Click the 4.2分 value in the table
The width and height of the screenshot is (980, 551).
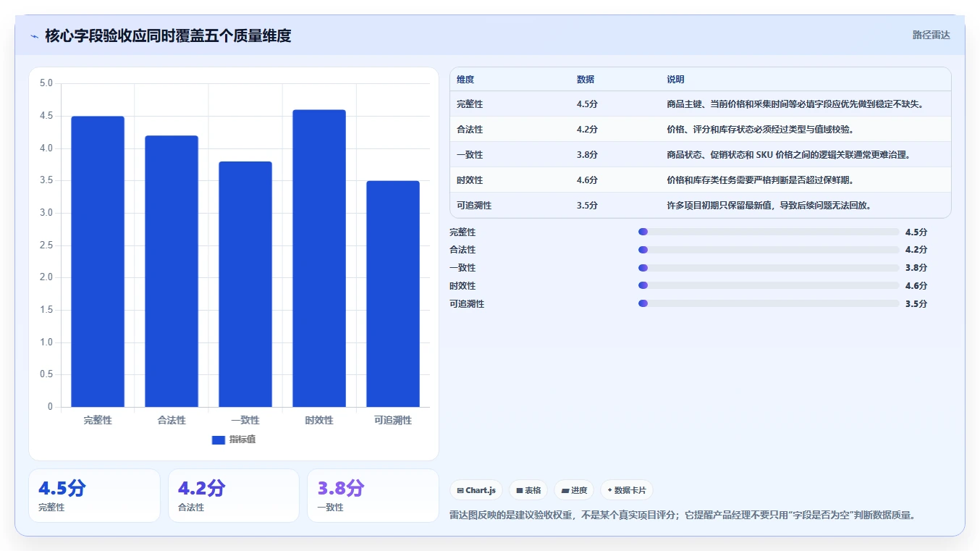[x=587, y=130]
